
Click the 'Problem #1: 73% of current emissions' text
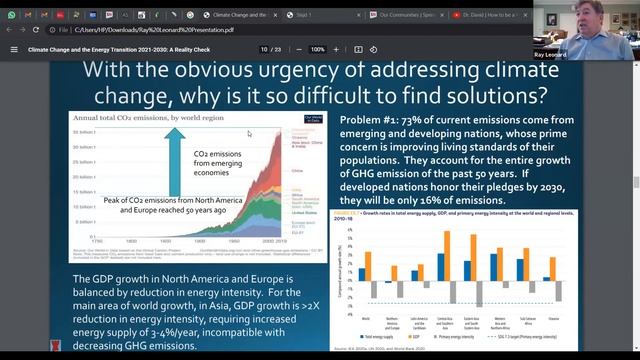[x=457, y=160]
